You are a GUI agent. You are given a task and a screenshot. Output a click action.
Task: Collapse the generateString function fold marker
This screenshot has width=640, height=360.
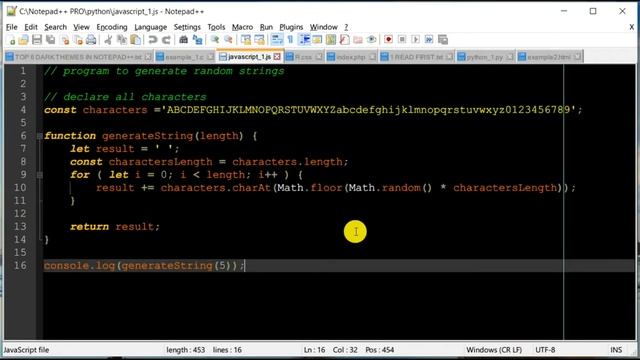tap(40, 136)
